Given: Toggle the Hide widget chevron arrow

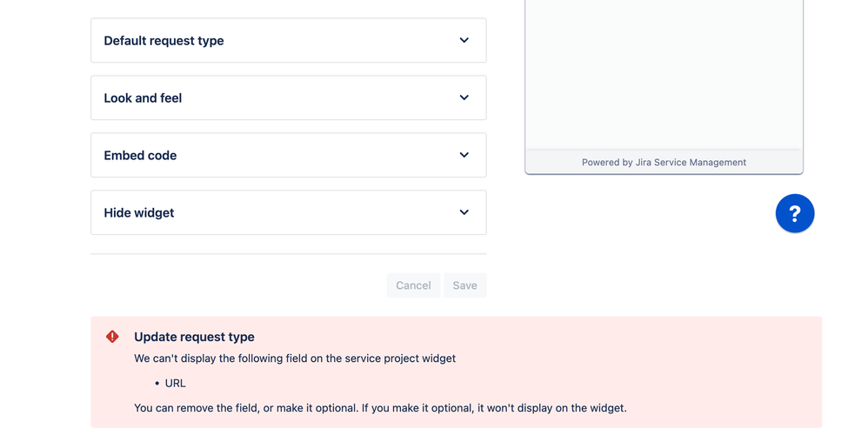Looking at the screenshot, I should point(464,212).
